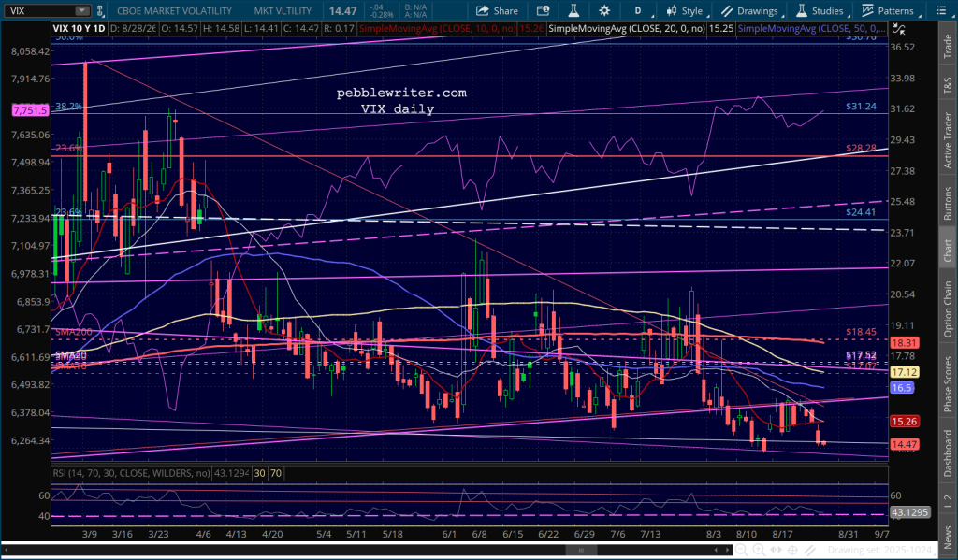Screen dimensions: 958x560
Task: Open the hamburger list menu icon
Action: [x=942, y=10]
